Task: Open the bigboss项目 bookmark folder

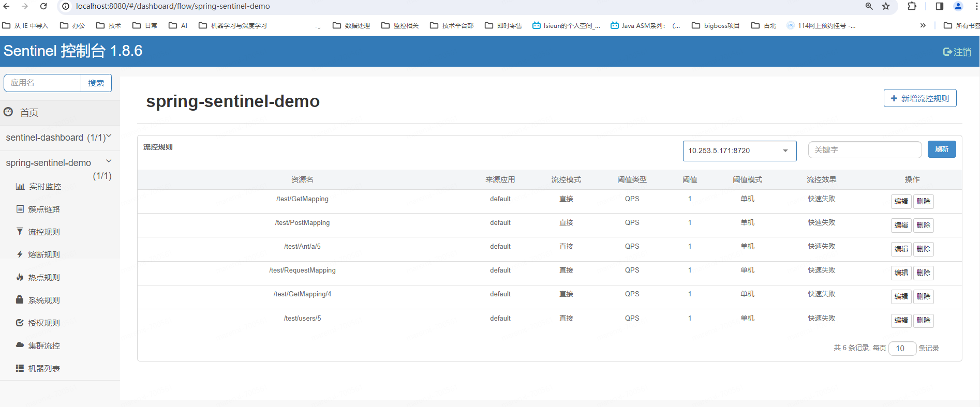Action: click(716, 25)
